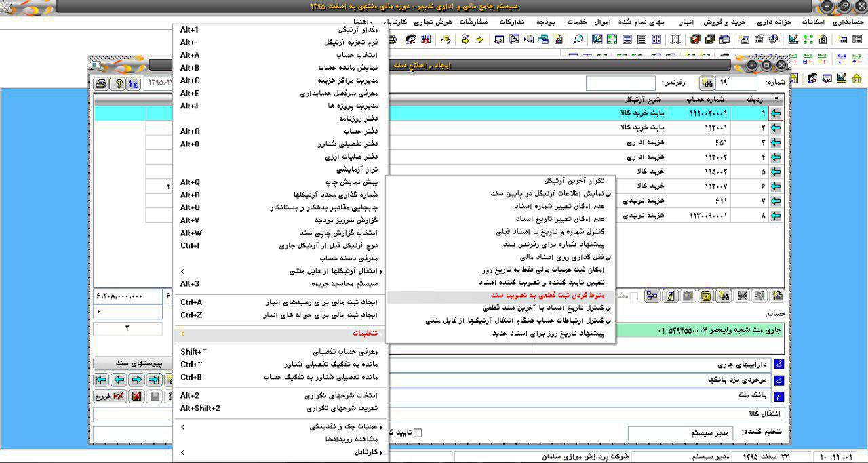Toggle کنترل تاریخ اسناد با آخرین سند قطعی
The image size is (868, 463).
pos(500,308)
